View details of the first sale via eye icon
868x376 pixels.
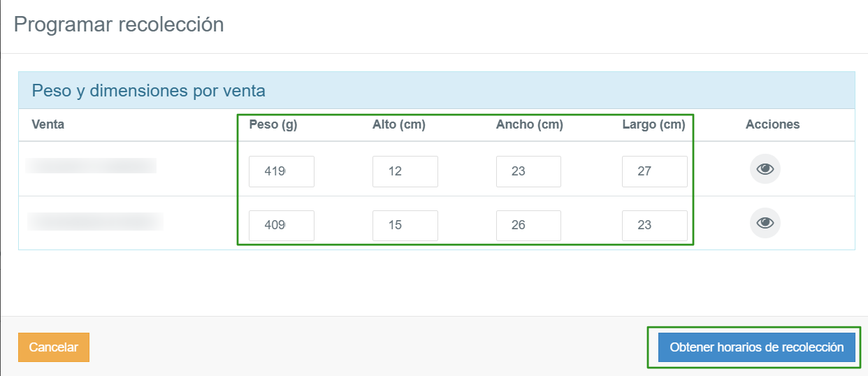tap(765, 168)
